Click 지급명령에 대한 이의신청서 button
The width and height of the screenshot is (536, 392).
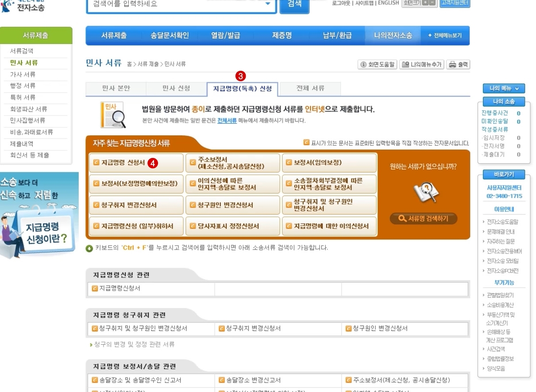(329, 226)
